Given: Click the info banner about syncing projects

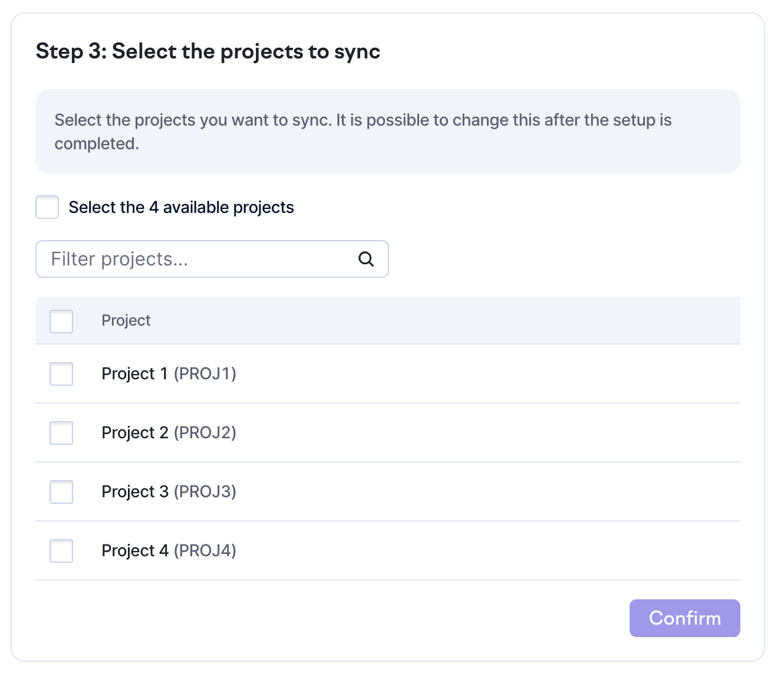Looking at the screenshot, I should click(387, 132).
